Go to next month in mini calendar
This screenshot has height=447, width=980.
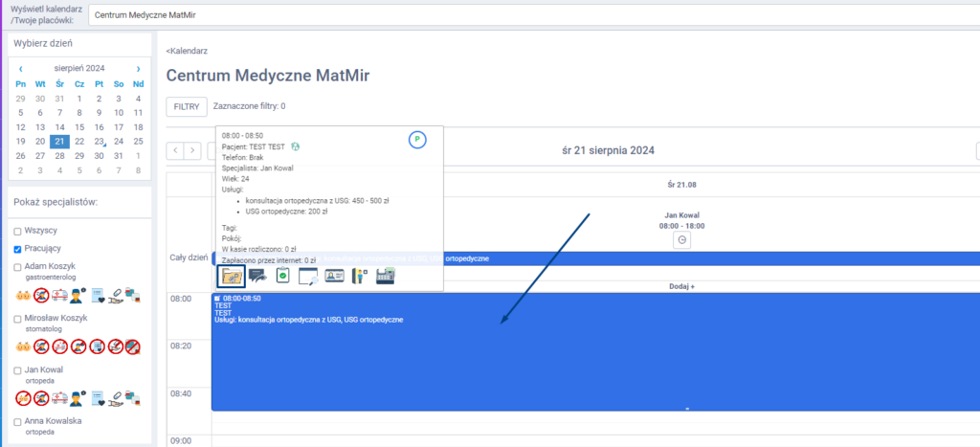click(138, 69)
